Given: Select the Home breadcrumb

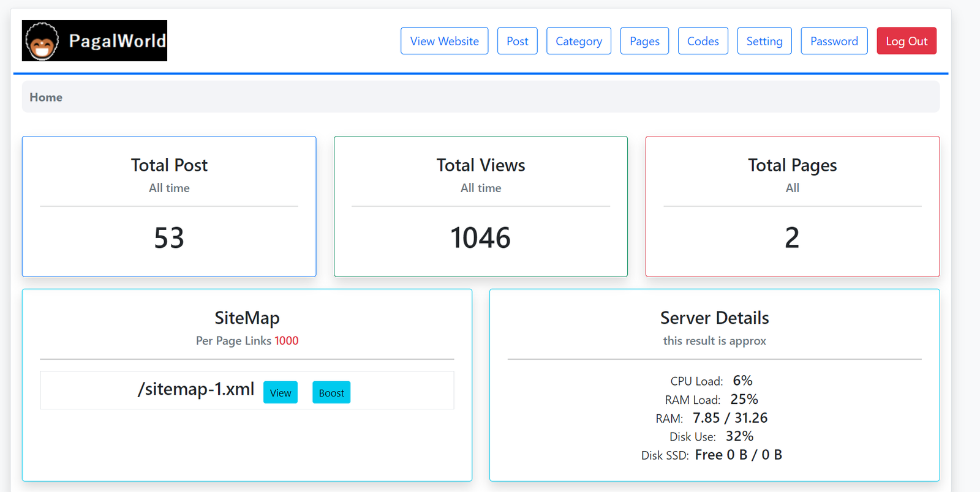Looking at the screenshot, I should tap(46, 97).
